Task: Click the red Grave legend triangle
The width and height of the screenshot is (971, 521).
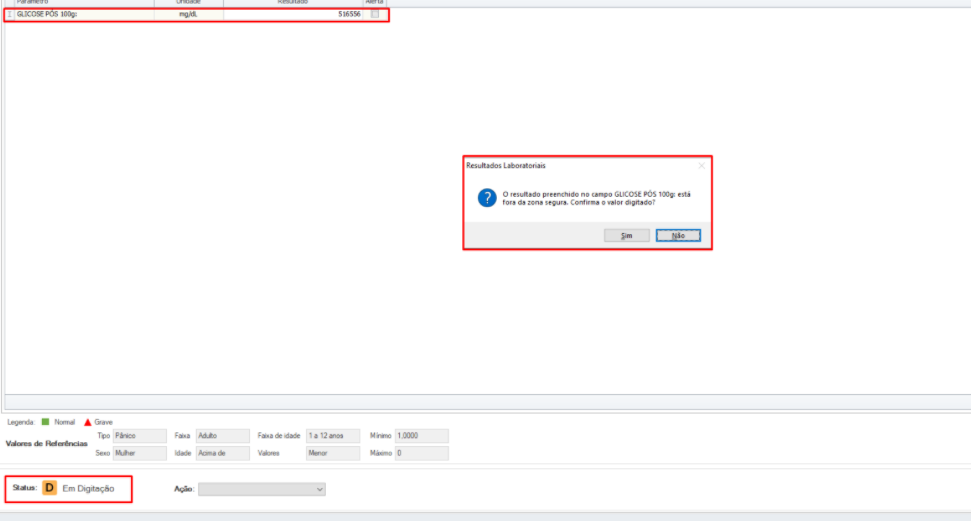Action: [x=87, y=422]
